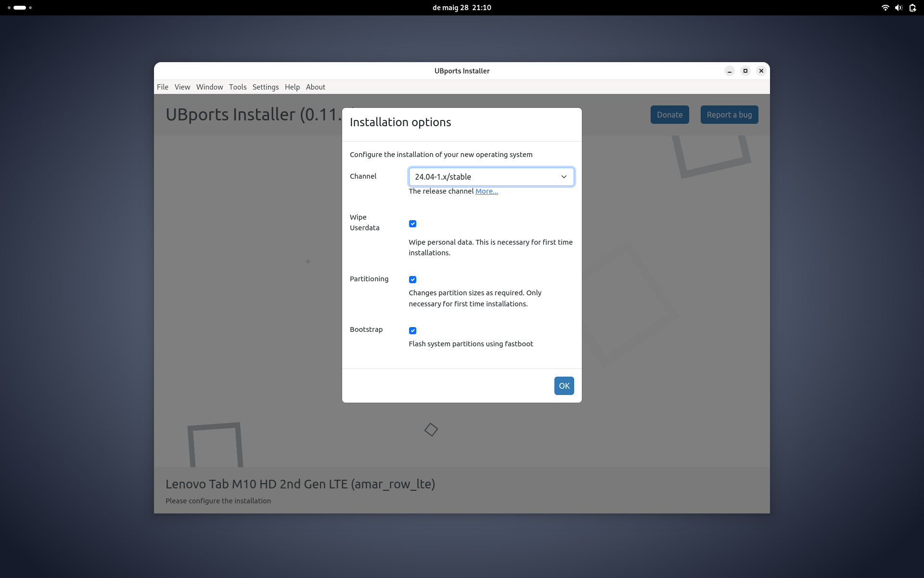Open the View menu
The image size is (924, 578).
[x=182, y=87]
